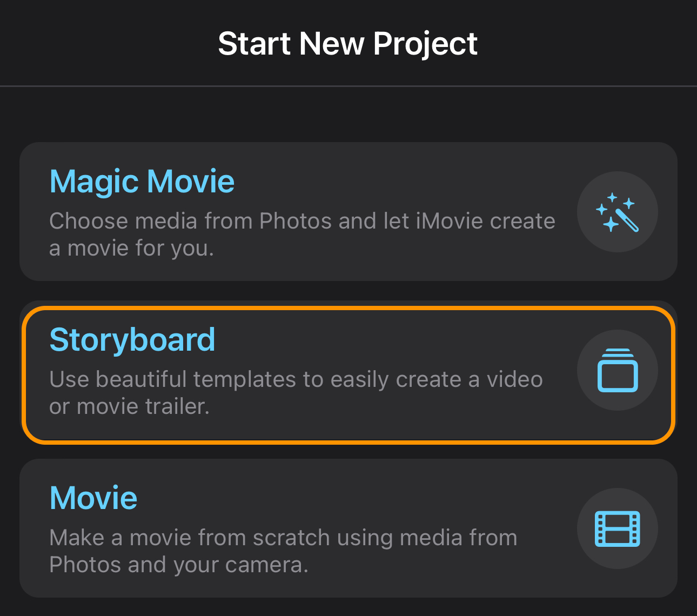Viewport: 697px width, 616px height.
Task: Click the blue Magic Movie heading
Action: tap(142, 182)
